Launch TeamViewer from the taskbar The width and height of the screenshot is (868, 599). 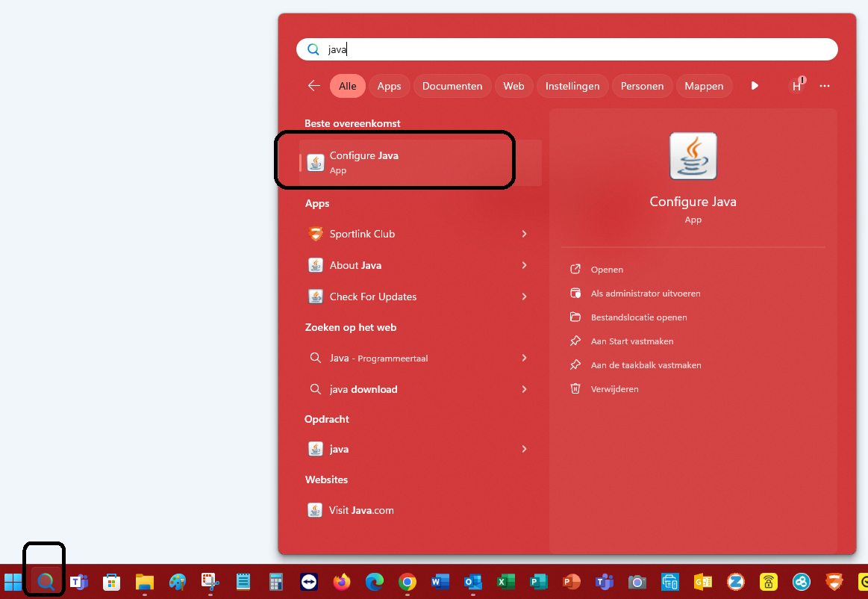pyautogui.click(x=309, y=582)
